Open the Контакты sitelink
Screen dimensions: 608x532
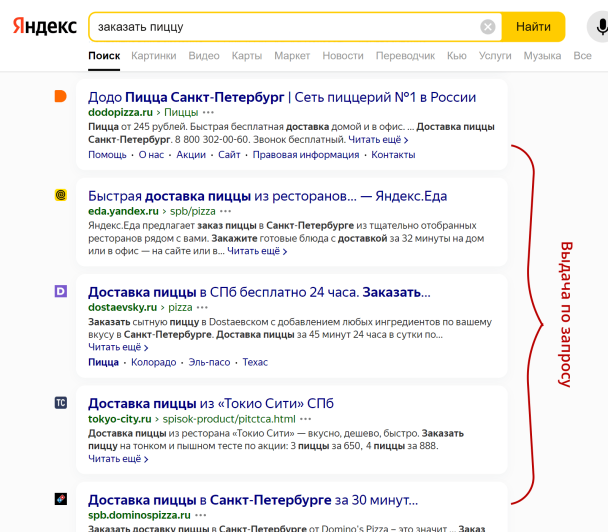(x=393, y=155)
